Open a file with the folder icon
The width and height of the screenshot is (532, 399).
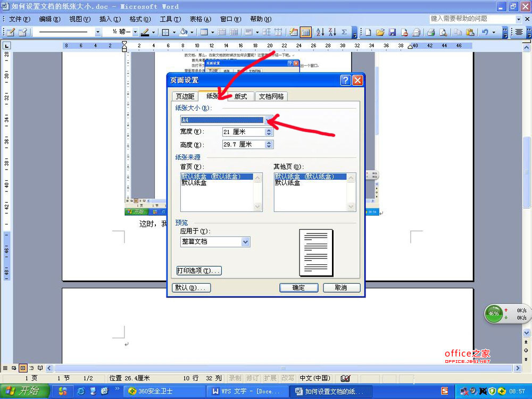(380, 32)
